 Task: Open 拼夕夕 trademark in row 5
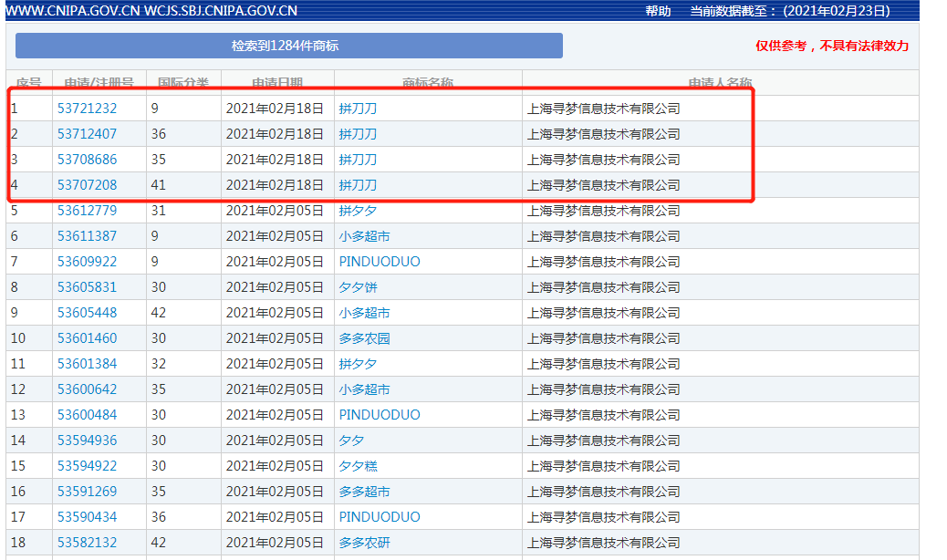pos(358,211)
